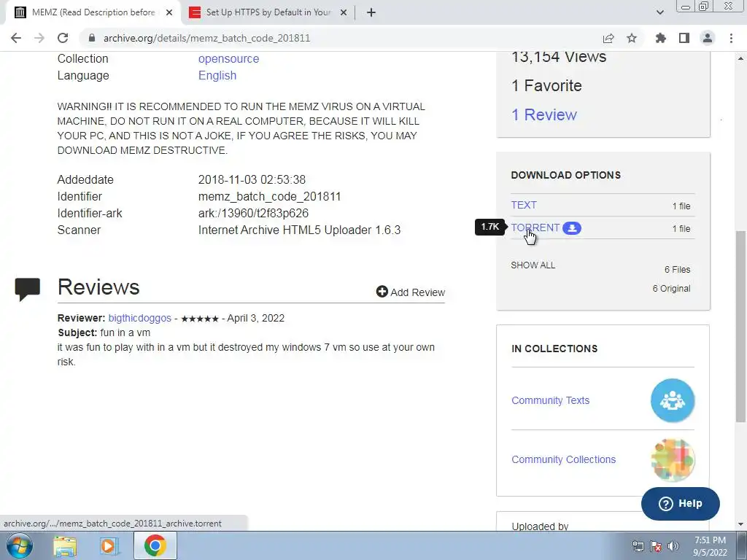The width and height of the screenshot is (747, 560).
Task: Click the 1 Favorite text
Action: (x=546, y=86)
